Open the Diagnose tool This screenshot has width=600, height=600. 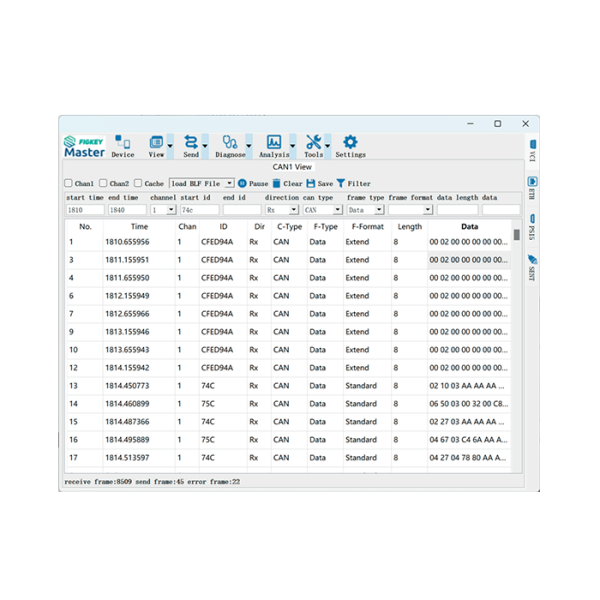pos(230,143)
